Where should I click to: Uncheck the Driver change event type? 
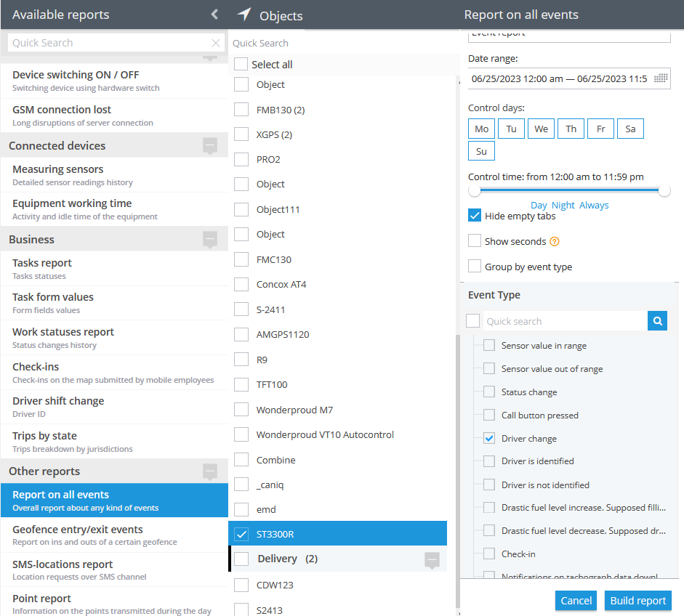click(489, 438)
